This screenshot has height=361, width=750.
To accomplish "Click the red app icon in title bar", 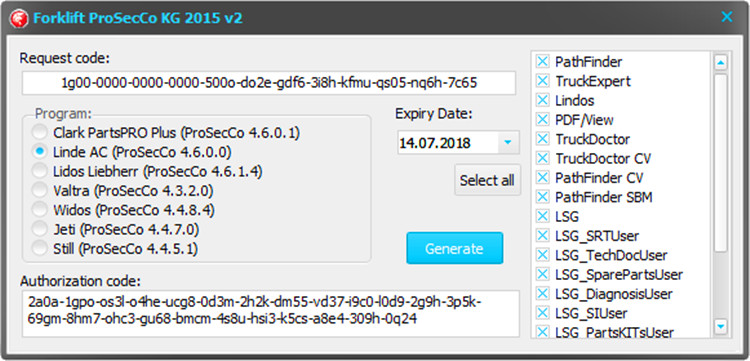I will pyautogui.click(x=19, y=18).
